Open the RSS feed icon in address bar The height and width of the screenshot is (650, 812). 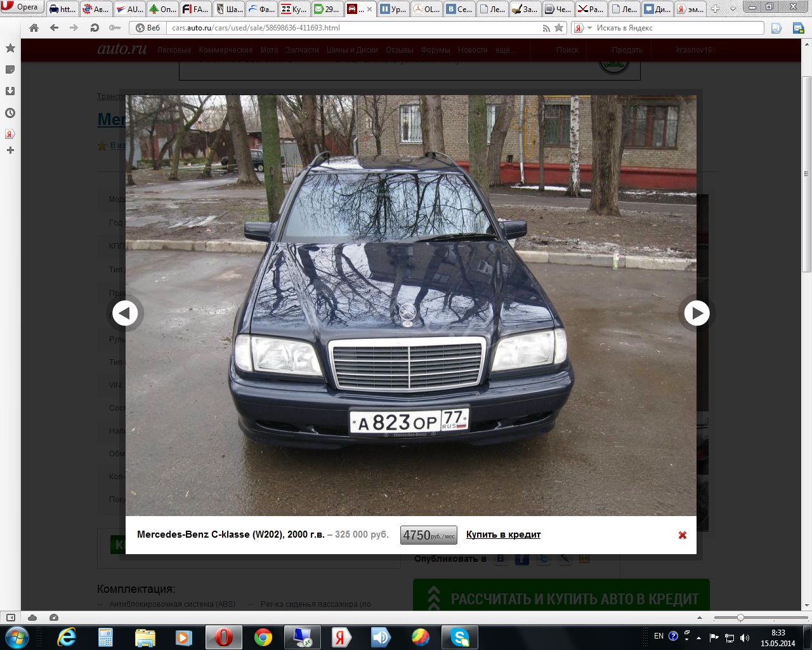(x=546, y=28)
